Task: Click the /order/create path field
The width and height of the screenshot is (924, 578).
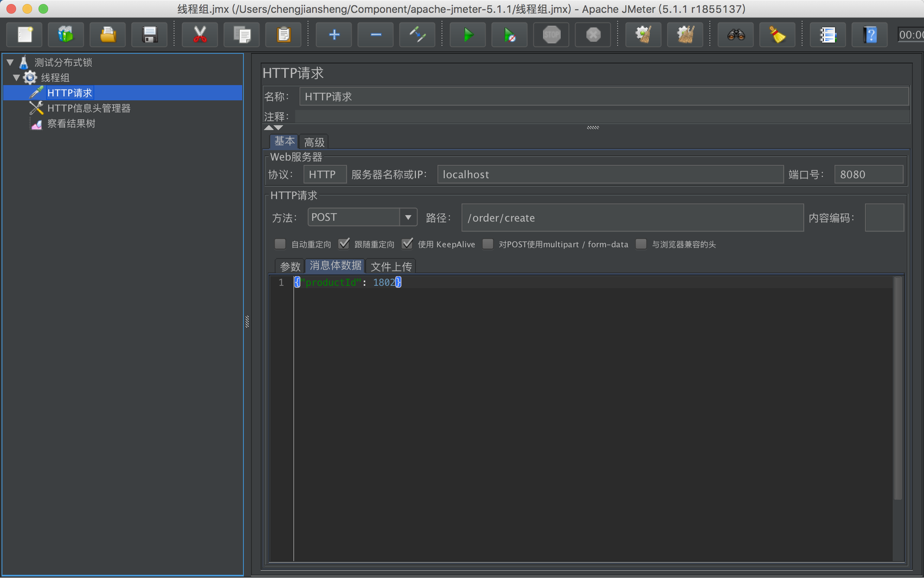Action: coord(632,218)
